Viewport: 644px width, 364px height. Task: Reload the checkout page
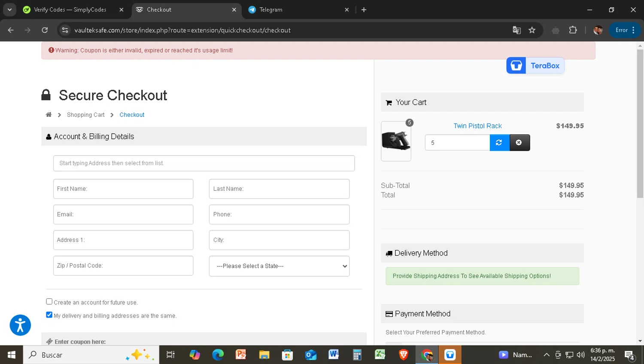click(45, 30)
